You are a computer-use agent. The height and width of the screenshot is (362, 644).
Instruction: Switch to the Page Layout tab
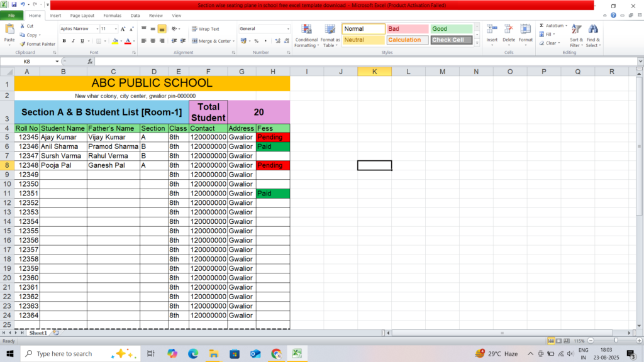[82, 15]
